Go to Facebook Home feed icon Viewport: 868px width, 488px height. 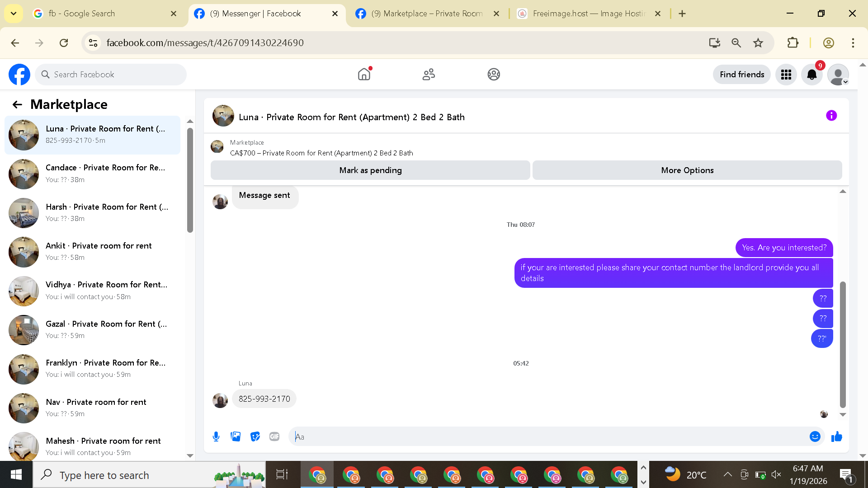(364, 75)
